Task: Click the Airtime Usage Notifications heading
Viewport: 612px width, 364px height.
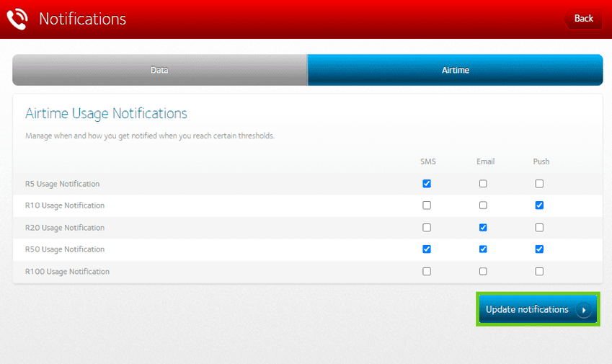Action: click(106, 114)
